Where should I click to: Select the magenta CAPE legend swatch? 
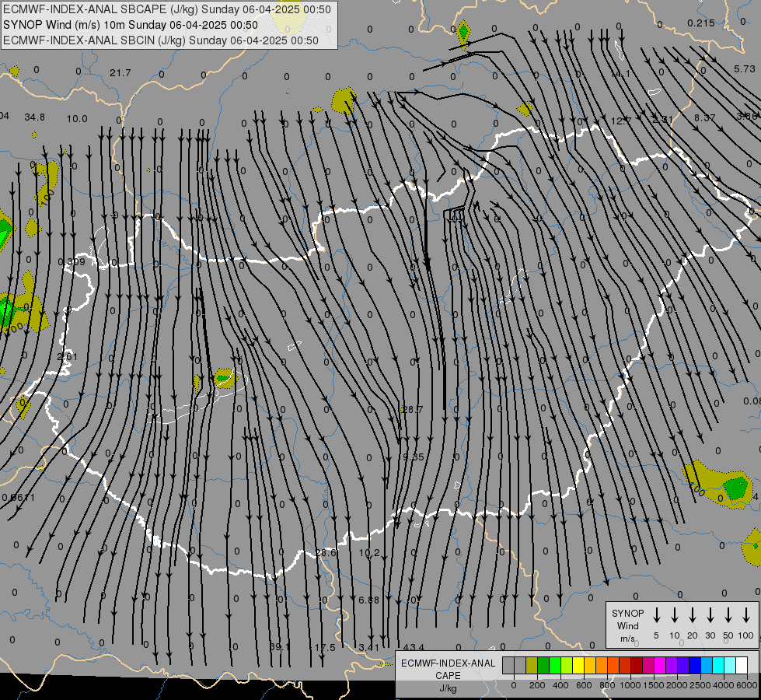660,666
